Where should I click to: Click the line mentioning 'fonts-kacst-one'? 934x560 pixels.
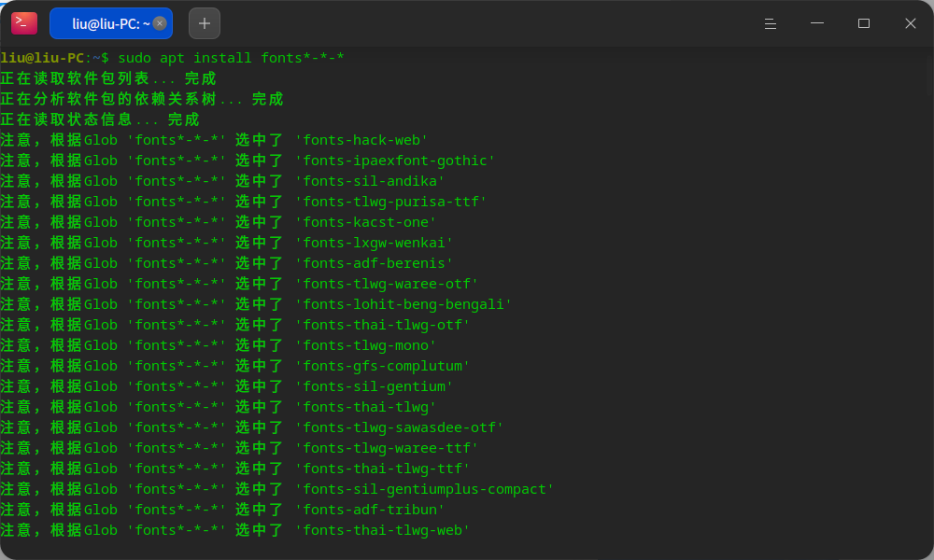tap(218, 222)
